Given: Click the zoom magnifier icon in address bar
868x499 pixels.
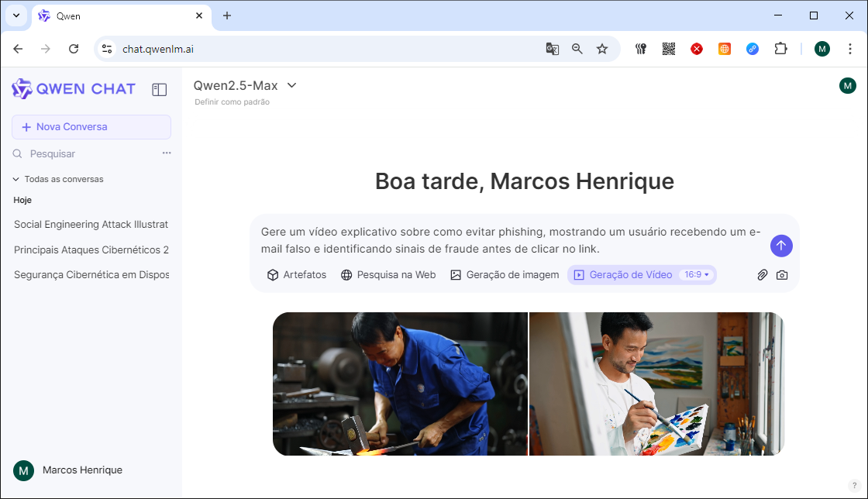Looking at the screenshot, I should pyautogui.click(x=577, y=49).
